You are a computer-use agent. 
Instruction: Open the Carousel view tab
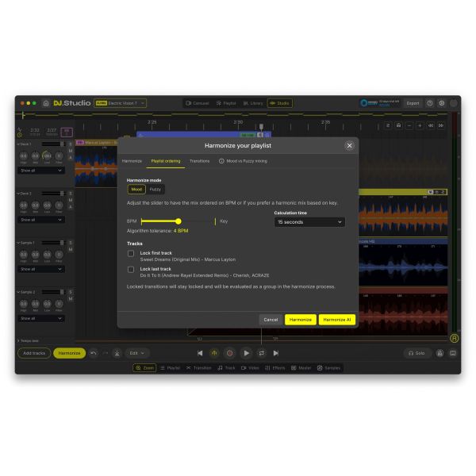click(198, 103)
